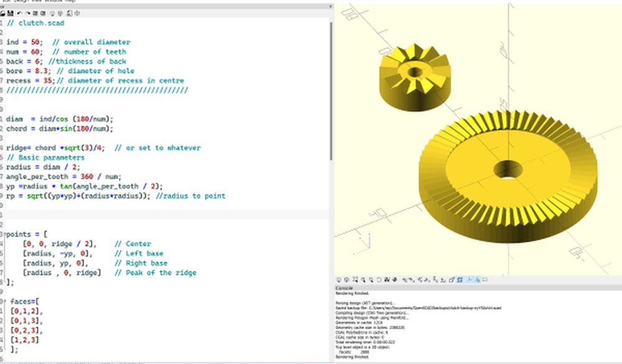622x364 pixels.
Task: Zoom in using the viewport toolbar icon
Action: pos(363,280)
